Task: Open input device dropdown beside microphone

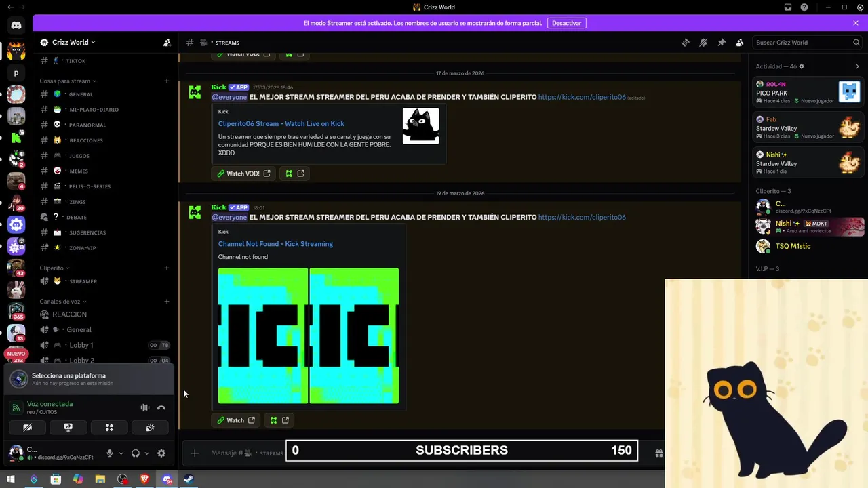Action: [x=121, y=453]
